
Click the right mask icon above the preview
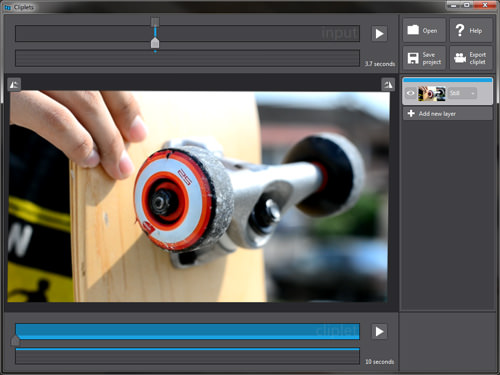pyautogui.click(x=388, y=85)
